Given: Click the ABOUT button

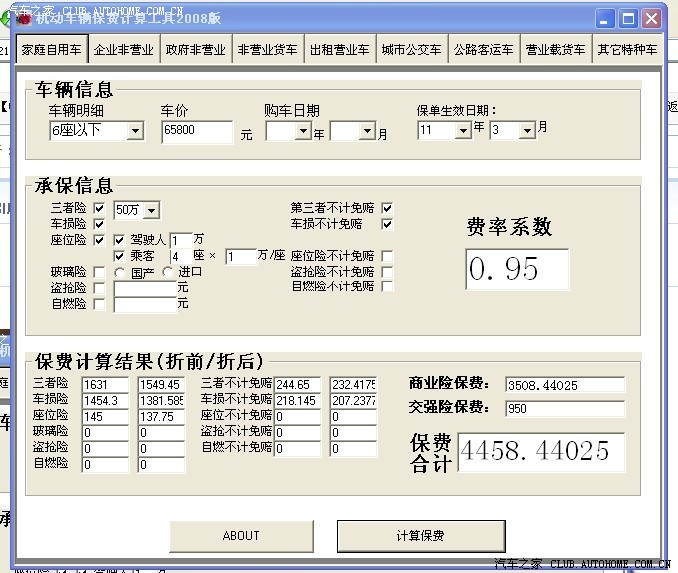Looking at the screenshot, I should (241, 535).
